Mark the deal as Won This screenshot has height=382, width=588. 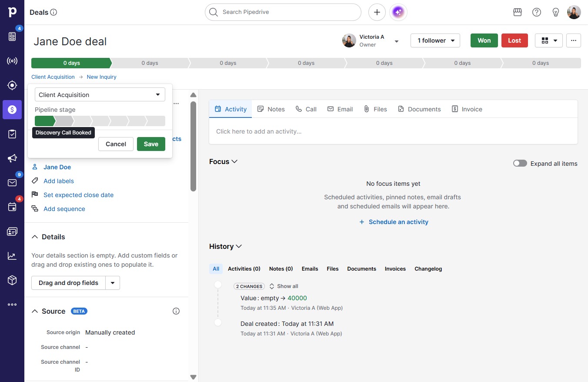coord(484,40)
